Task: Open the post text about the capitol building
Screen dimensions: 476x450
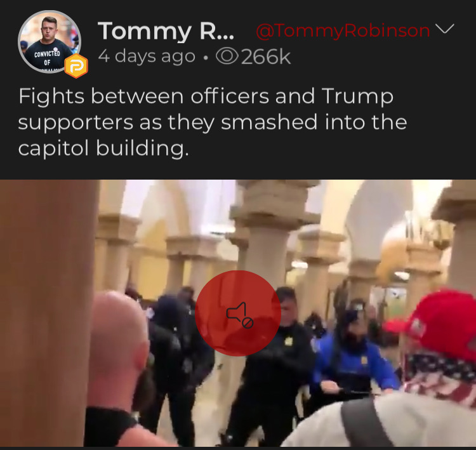Action: click(213, 122)
